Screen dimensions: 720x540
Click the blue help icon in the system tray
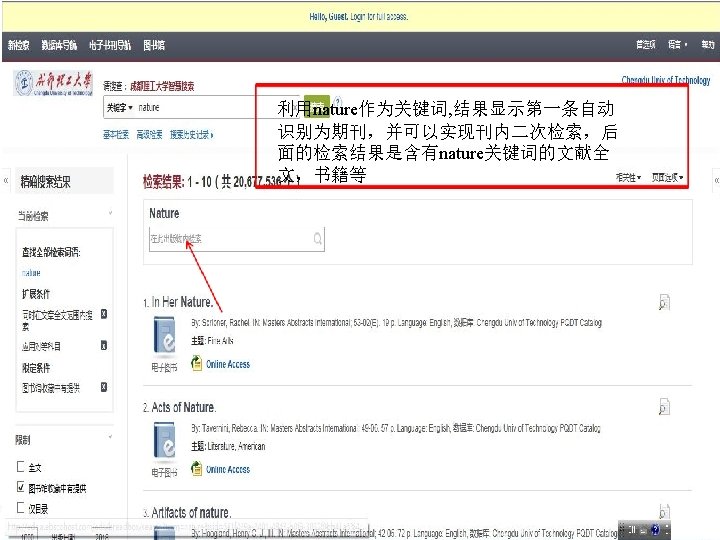click(x=655, y=530)
